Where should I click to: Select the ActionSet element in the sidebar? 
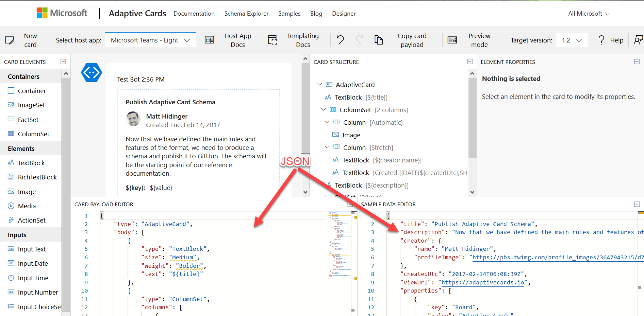click(x=31, y=220)
